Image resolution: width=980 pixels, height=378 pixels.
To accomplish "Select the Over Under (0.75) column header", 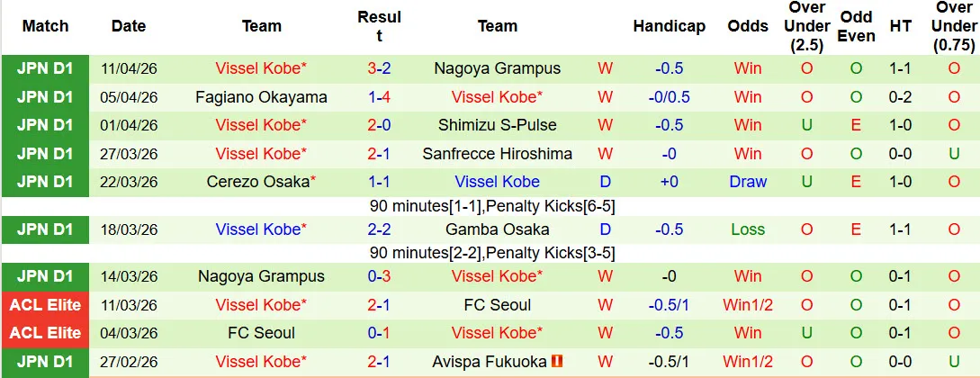I will (x=953, y=26).
